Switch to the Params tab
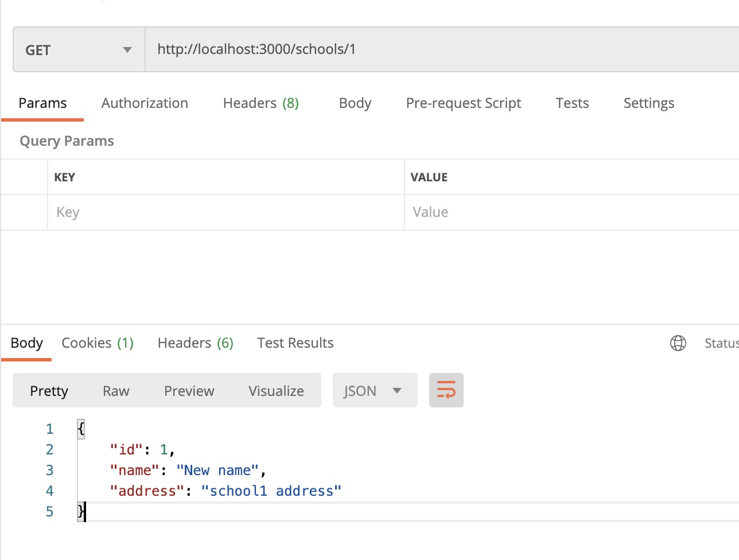This screenshot has height=560, width=739. point(42,103)
